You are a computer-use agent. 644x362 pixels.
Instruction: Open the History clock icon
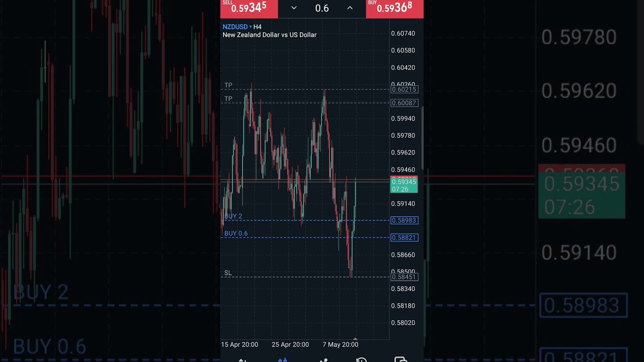pyautogui.click(x=361, y=360)
